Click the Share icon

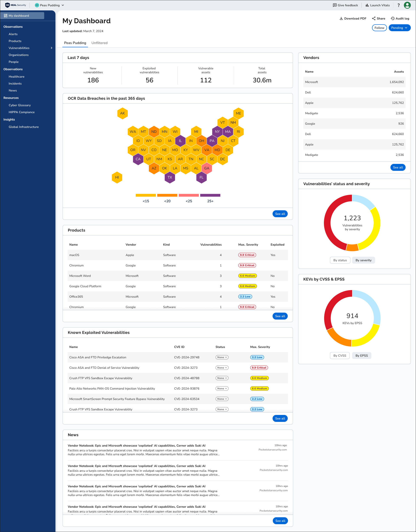pos(374,18)
